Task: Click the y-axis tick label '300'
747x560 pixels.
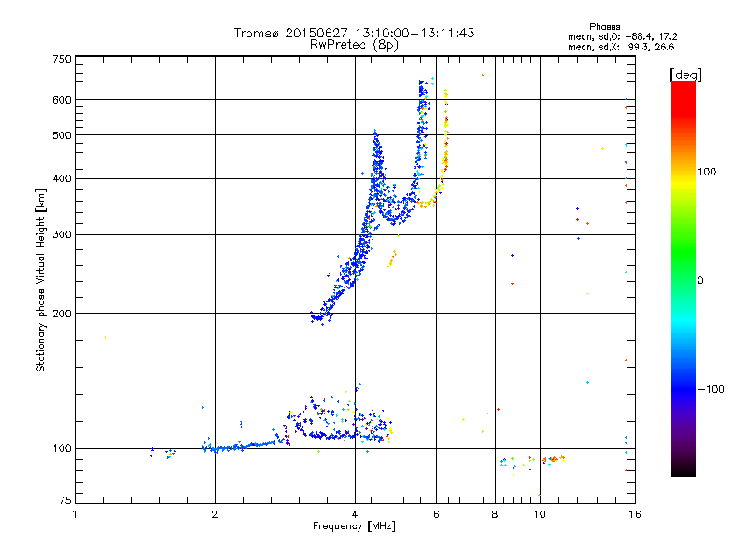Action: click(62, 235)
